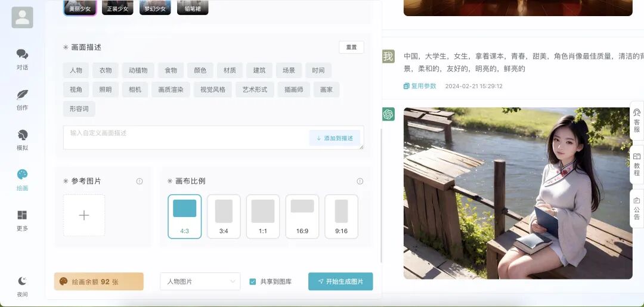Screen dimensions: 644x307
Task: Select the 梦幻少女 style thumbnail
Action: (155, 8)
